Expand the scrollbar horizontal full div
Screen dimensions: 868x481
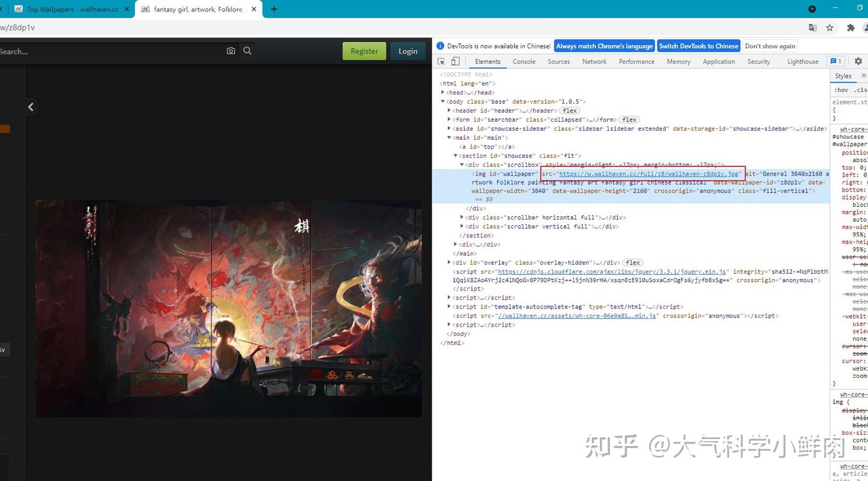click(462, 217)
